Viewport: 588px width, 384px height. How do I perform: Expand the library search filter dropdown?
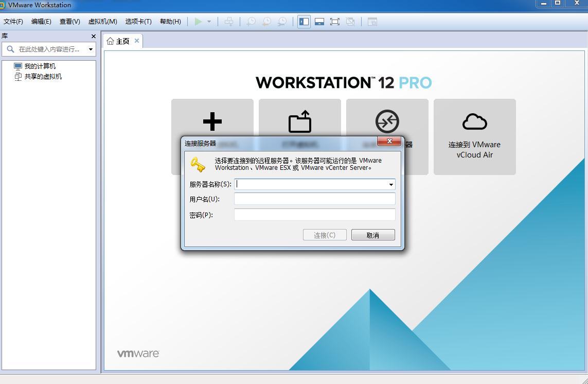click(x=91, y=49)
